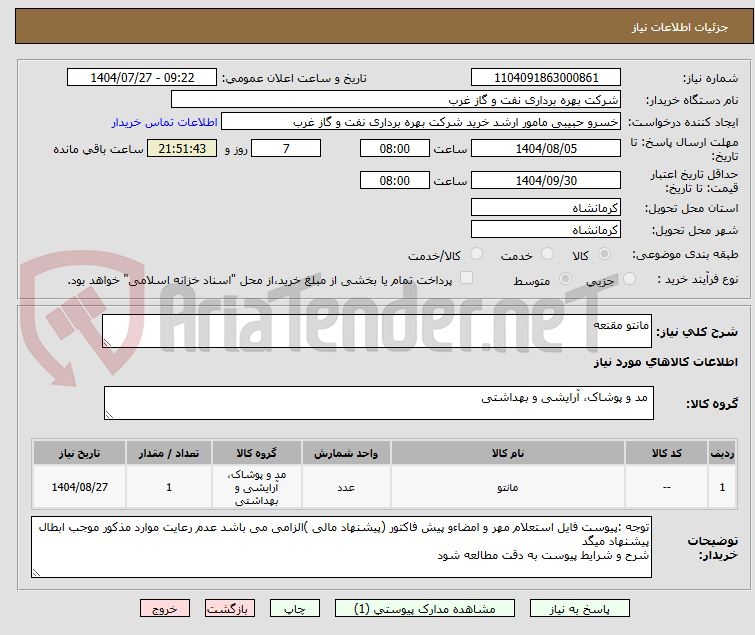This screenshot has width=755, height=635.
Task: Click the response deadline date 1404/08/05
Action: tap(546, 148)
